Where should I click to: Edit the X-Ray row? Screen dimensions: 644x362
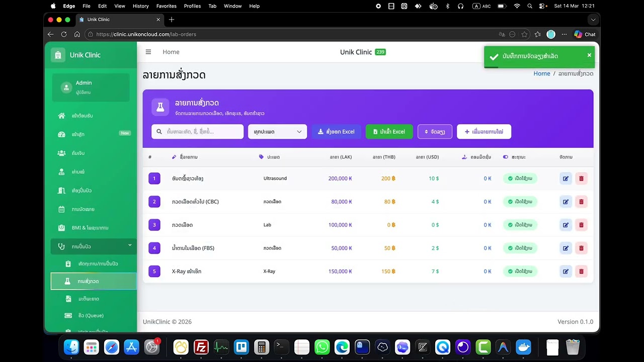(566, 271)
